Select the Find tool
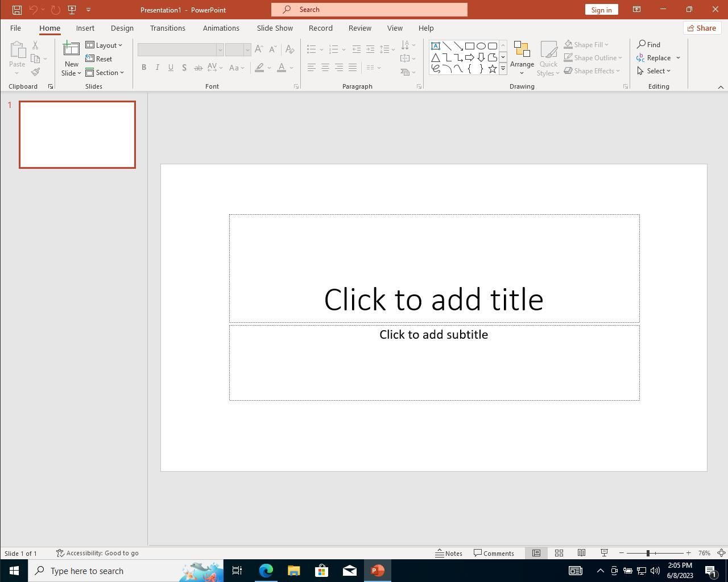 point(648,44)
